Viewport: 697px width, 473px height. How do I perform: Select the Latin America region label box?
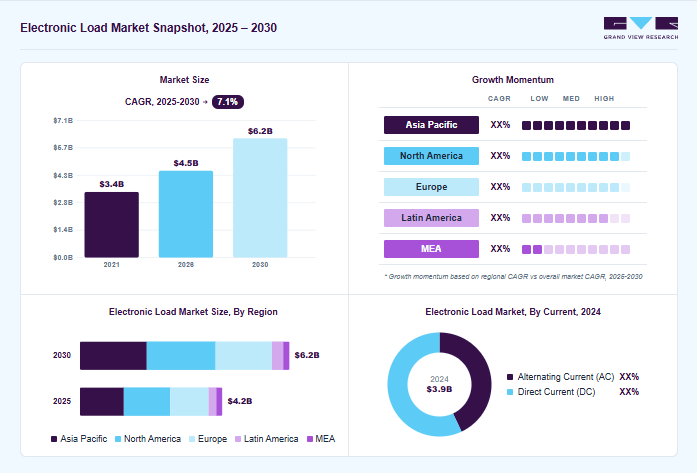tap(431, 218)
